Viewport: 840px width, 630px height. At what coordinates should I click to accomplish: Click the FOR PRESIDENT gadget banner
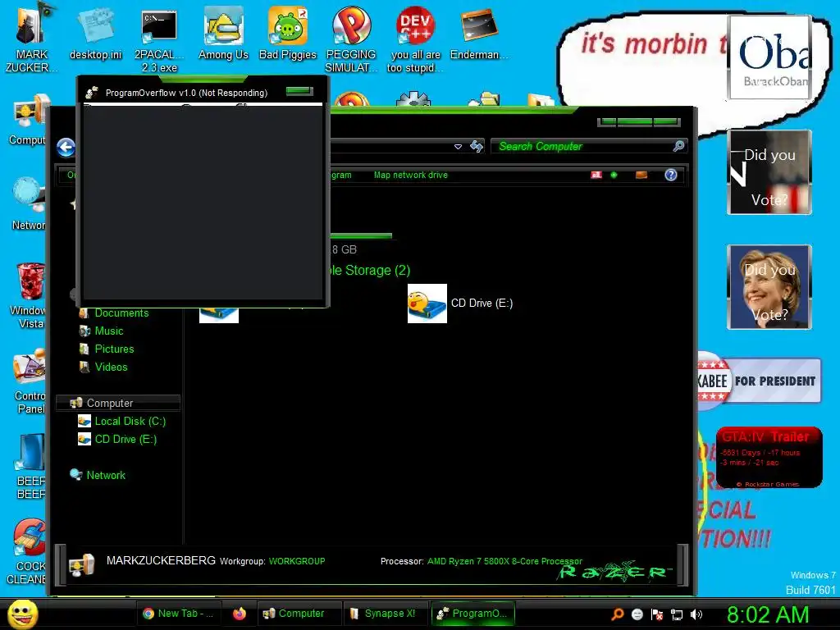[x=759, y=381]
